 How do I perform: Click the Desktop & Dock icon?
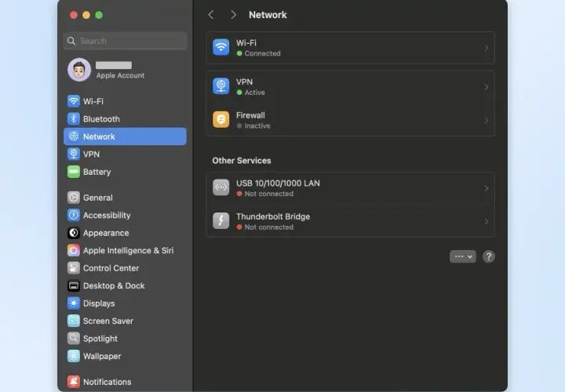[x=74, y=285]
